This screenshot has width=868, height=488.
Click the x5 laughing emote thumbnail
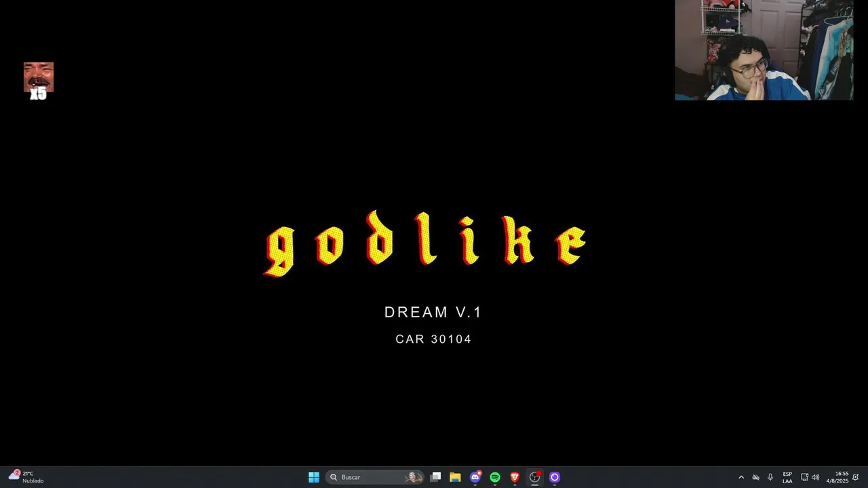click(x=38, y=81)
